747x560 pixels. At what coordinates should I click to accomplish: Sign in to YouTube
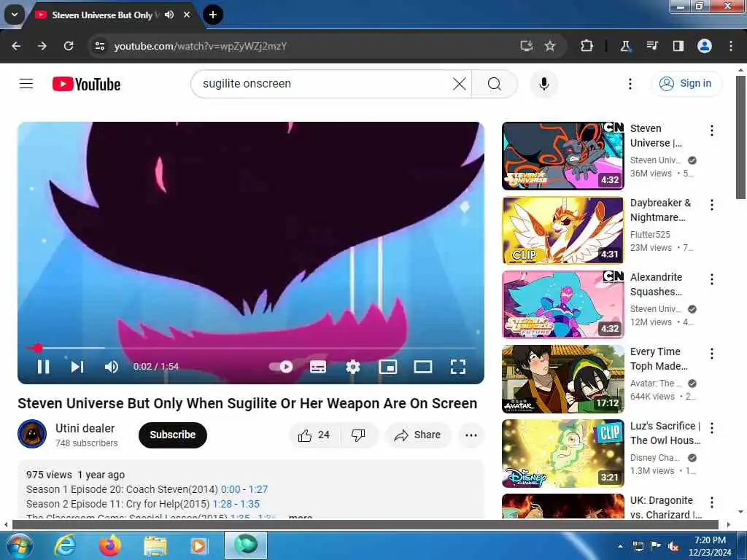coord(686,84)
